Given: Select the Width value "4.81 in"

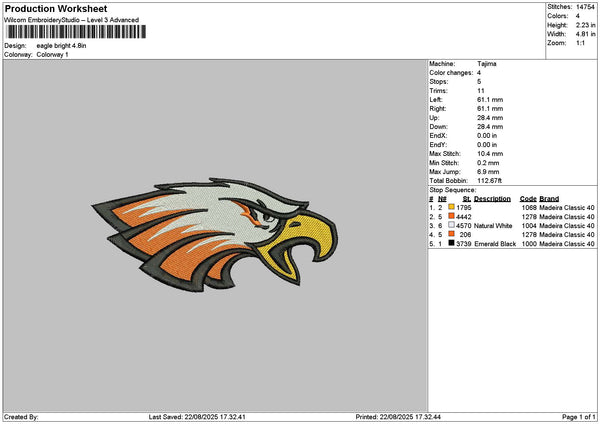Looking at the screenshot, I should 585,34.
